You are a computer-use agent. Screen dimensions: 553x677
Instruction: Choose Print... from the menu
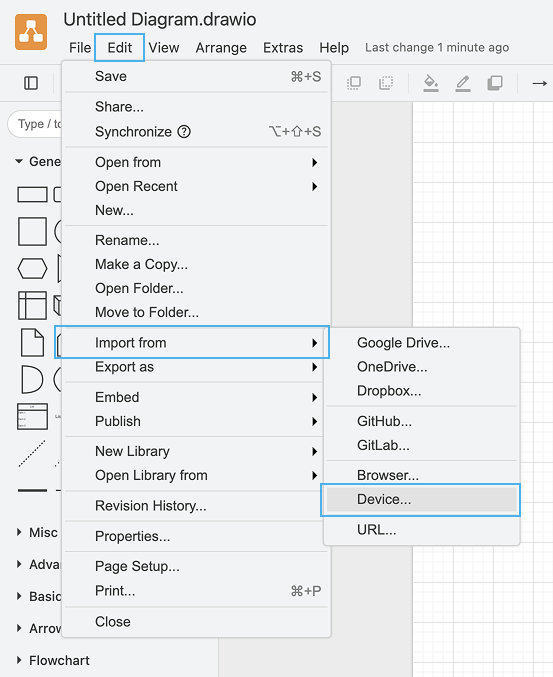pos(196,591)
